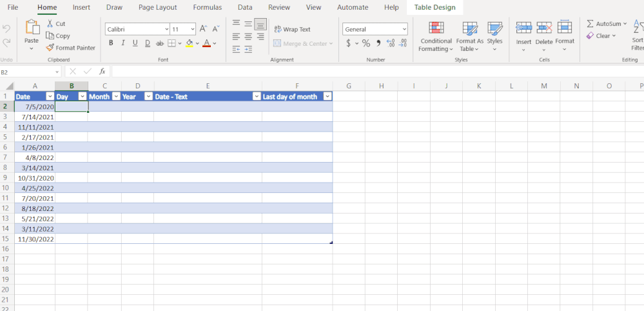Click the Accounting dollar format icon
This screenshot has height=311, width=644.
click(348, 43)
